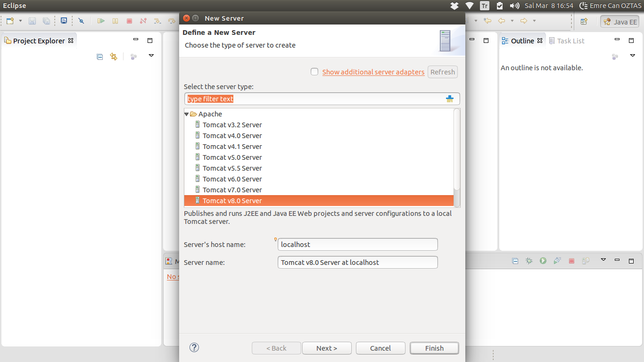The image size is (644, 362).
Task: Click the Step Into debug icon
Action: (157, 21)
